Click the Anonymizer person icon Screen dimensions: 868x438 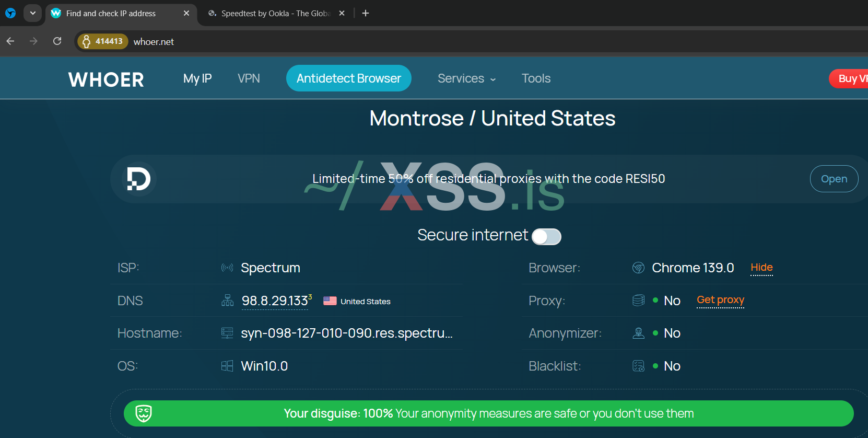coord(638,333)
